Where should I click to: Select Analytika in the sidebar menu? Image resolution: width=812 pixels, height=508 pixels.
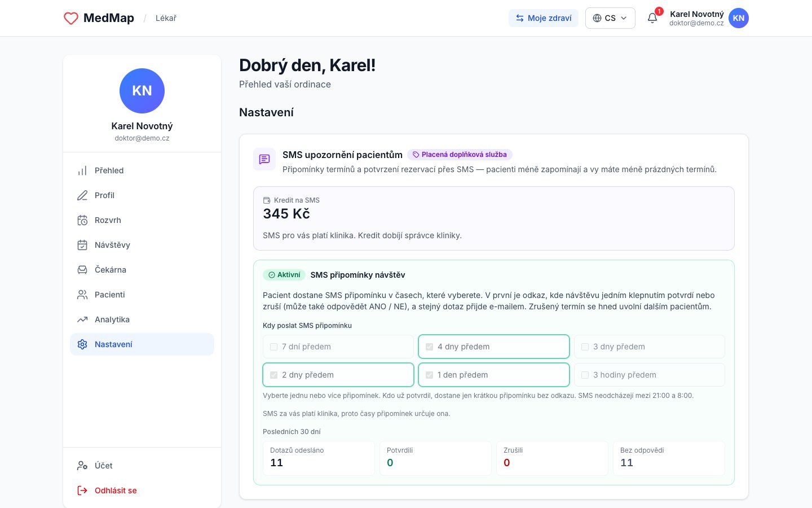(142, 319)
